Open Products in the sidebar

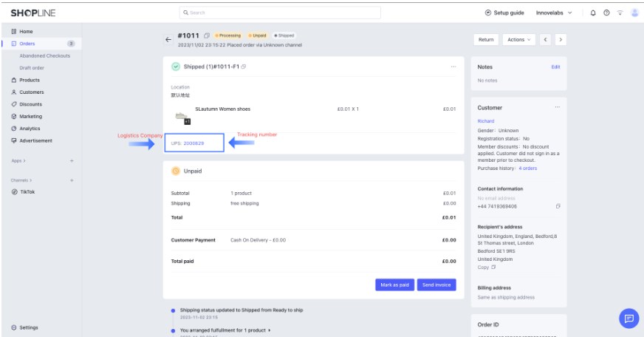coord(30,80)
